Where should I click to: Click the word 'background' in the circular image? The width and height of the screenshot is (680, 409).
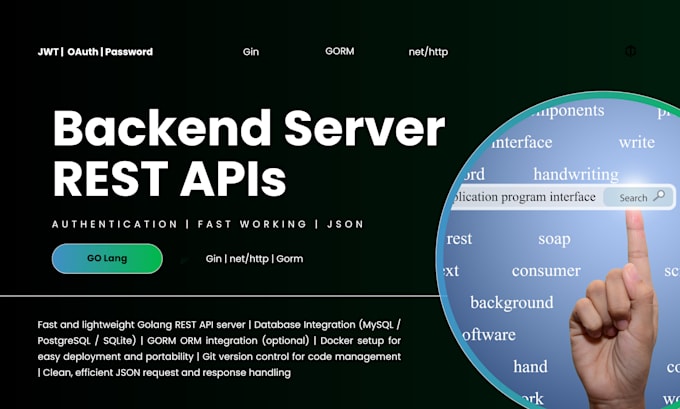tap(512, 303)
